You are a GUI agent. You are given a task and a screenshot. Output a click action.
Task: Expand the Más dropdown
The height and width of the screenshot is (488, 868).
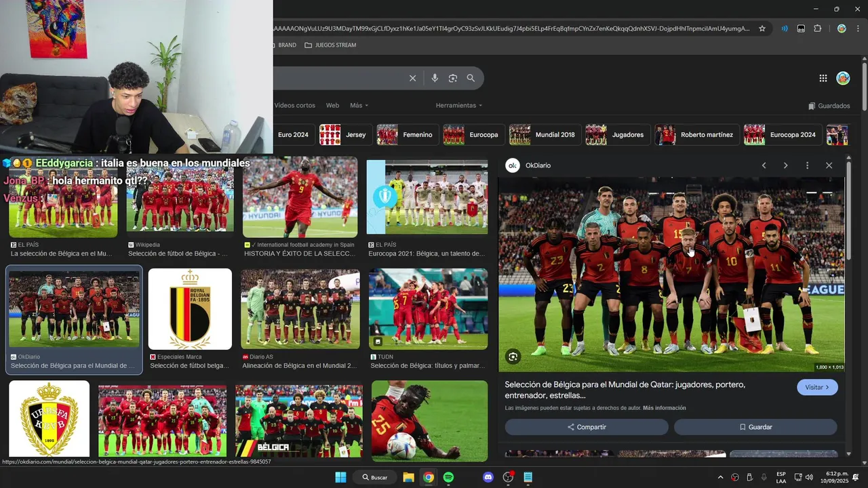click(359, 106)
